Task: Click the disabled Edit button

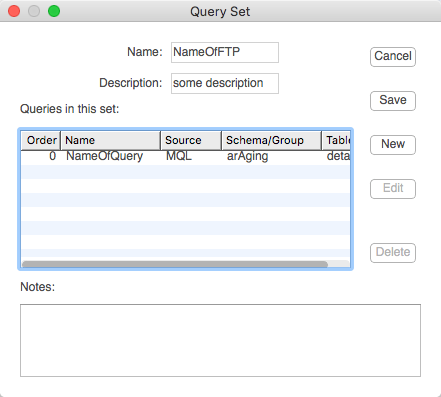Action: pos(393,189)
